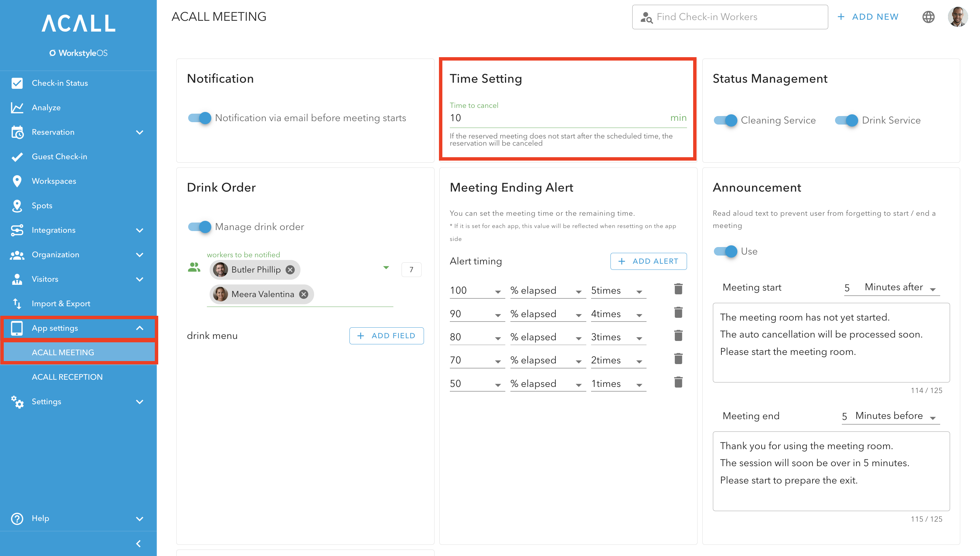The width and height of the screenshot is (980, 556).
Task: Expand the Reservation menu
Action: [x=140, y=132]
